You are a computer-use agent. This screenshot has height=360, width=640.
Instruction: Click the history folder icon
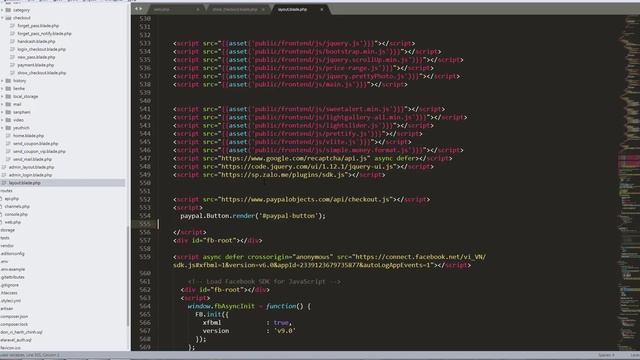(8, 81)
